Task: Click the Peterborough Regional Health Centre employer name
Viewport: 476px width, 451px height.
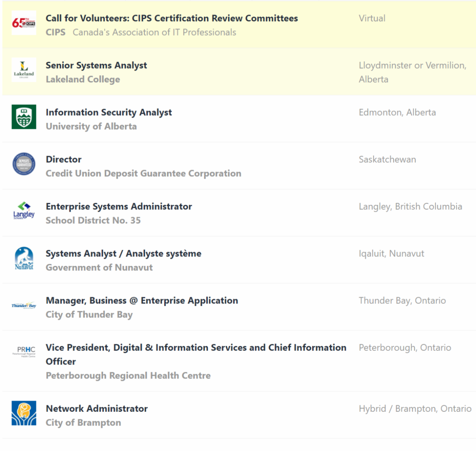Action: tap(128, 376)
